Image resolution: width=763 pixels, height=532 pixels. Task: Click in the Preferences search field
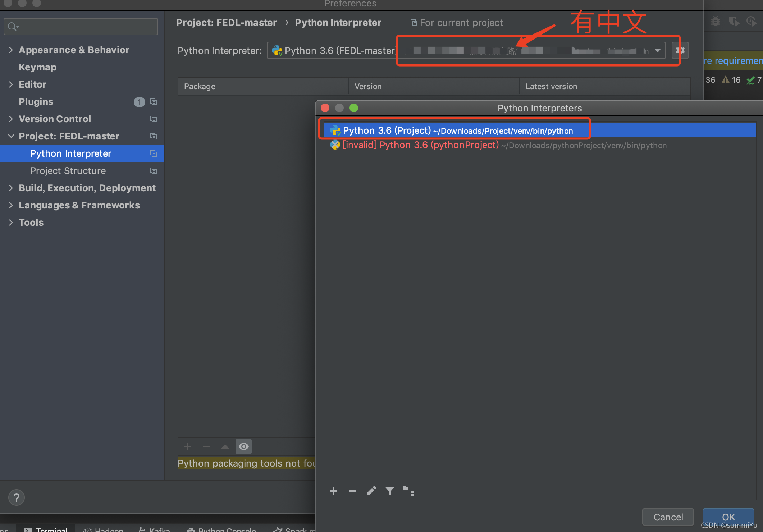81,27
